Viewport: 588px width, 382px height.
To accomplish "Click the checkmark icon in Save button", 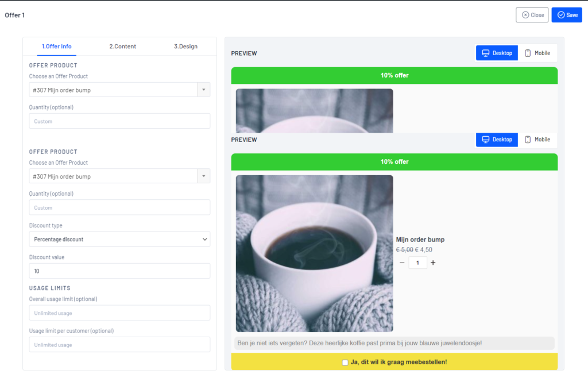I will (x=561, y=15).
